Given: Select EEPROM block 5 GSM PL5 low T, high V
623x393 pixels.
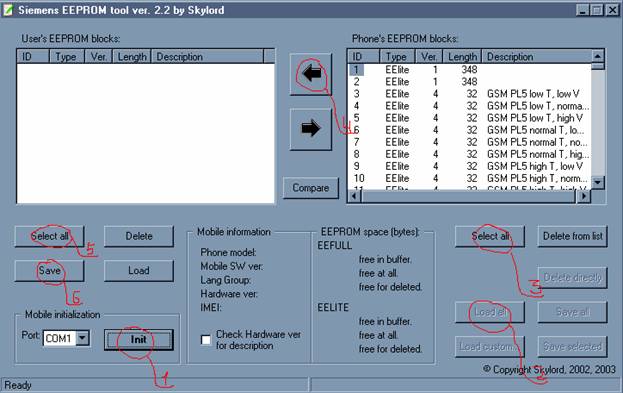Looking at the screenshot, I should [470, 118].
